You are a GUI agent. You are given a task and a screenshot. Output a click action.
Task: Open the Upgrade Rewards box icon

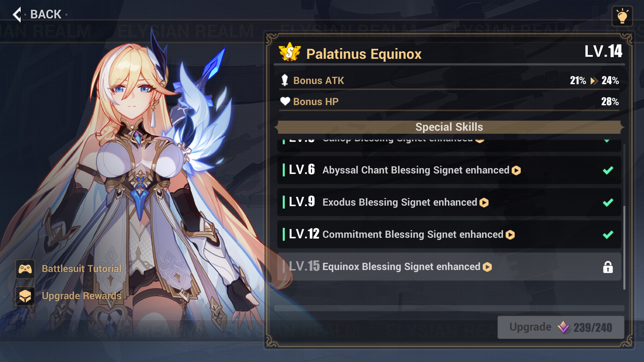(25, 296)
